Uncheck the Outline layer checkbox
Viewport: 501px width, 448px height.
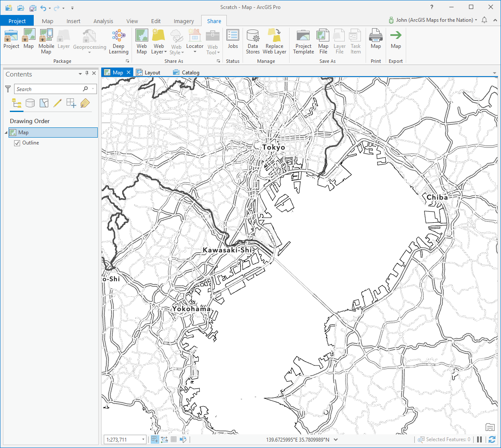17,143
